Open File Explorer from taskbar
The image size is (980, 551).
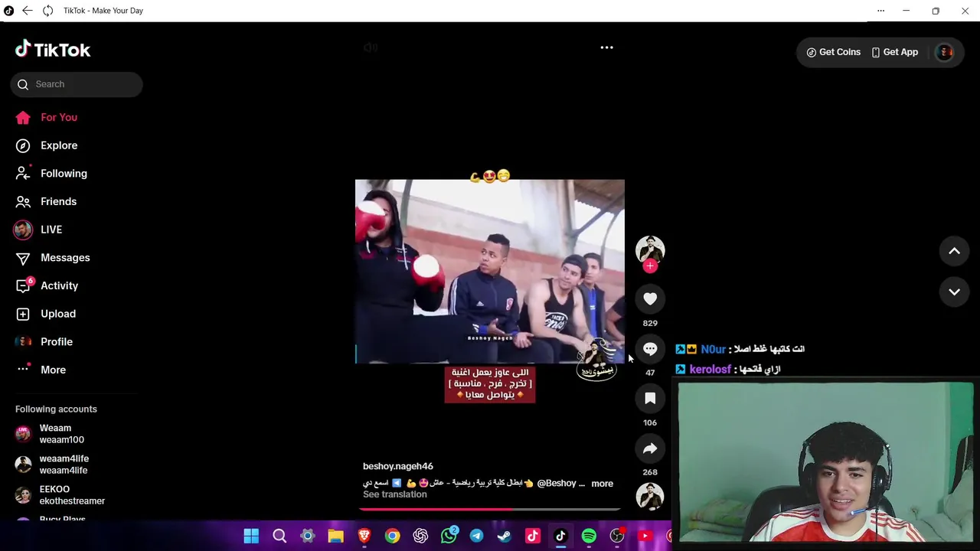coord(335,536)
